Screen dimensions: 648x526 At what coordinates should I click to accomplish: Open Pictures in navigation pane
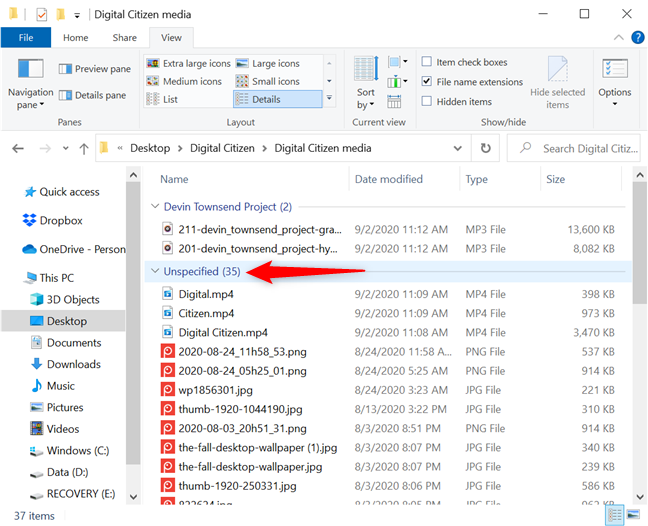(x=57, y=407)
